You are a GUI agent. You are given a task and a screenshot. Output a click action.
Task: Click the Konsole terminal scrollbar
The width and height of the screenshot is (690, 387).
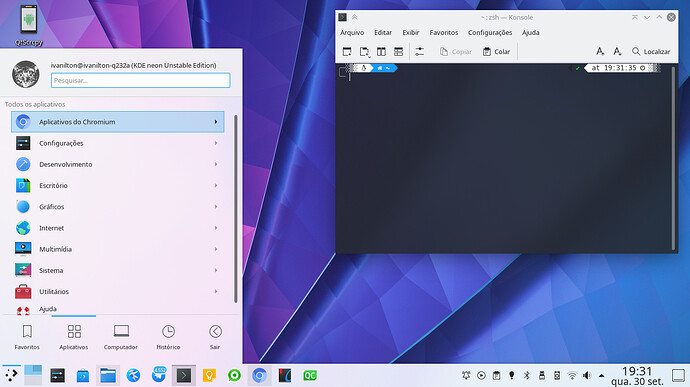[673, 158]
